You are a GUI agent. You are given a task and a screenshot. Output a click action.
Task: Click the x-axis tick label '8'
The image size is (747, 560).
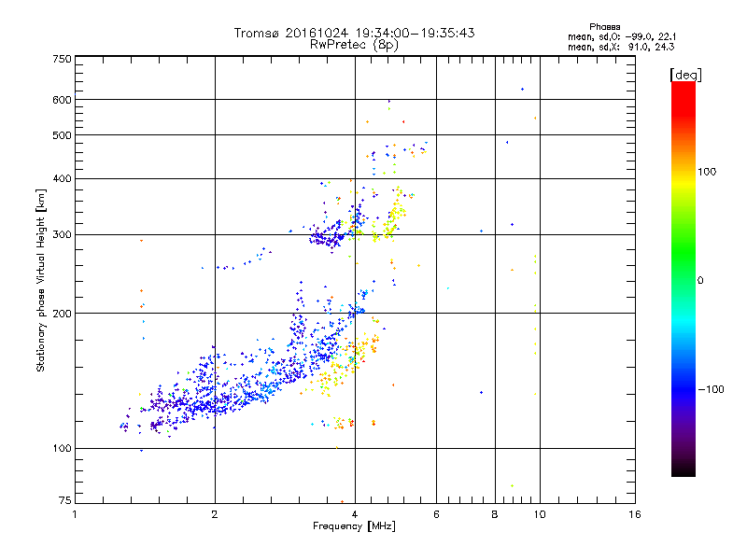click(495, 514)
